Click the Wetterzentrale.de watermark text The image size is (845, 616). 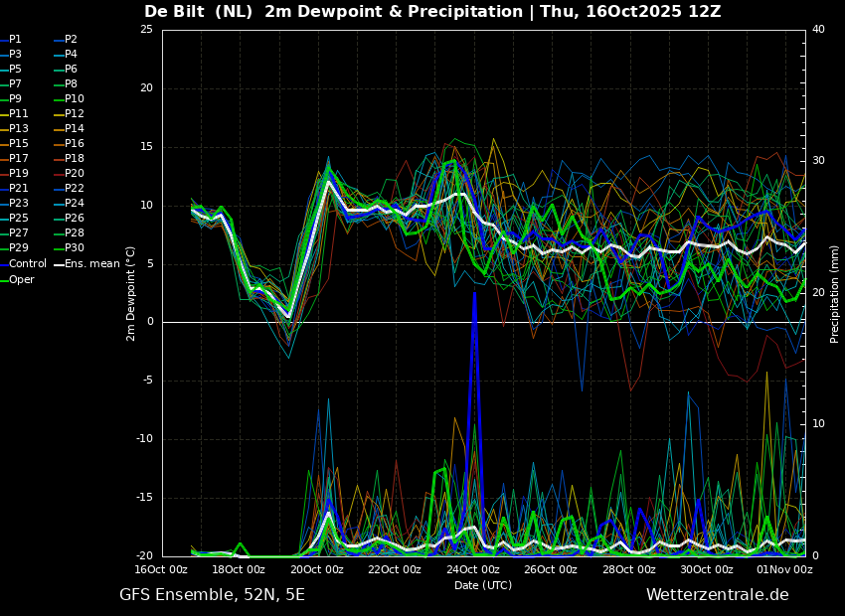click(718, 595)
